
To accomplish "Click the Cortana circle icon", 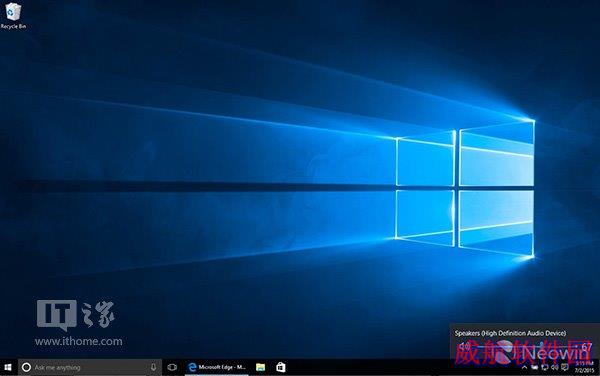I will 26,368.
